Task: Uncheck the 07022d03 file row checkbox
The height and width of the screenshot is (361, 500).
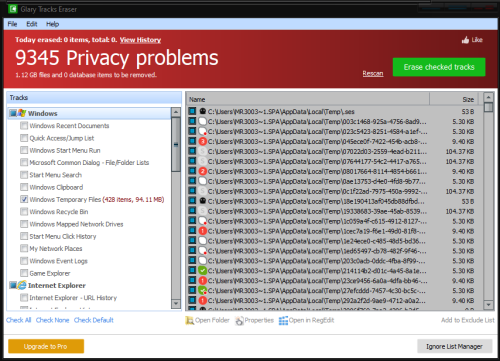Action: click(192, 151)
